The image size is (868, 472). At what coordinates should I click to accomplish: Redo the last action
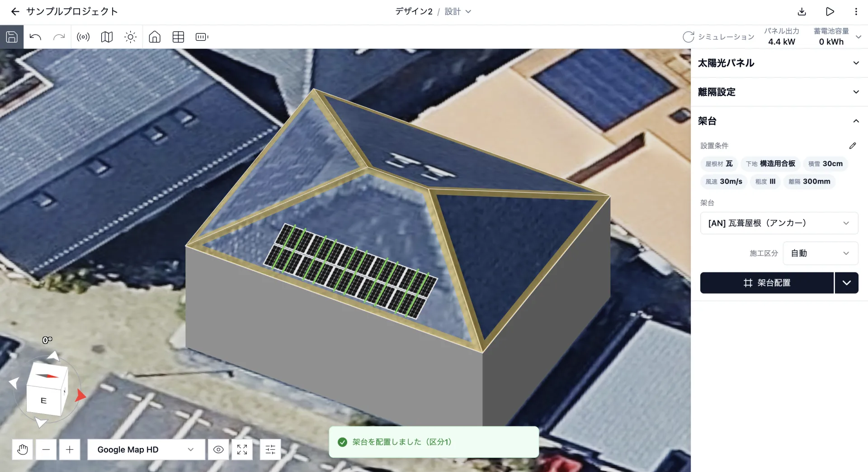click(x=59, y=37)
